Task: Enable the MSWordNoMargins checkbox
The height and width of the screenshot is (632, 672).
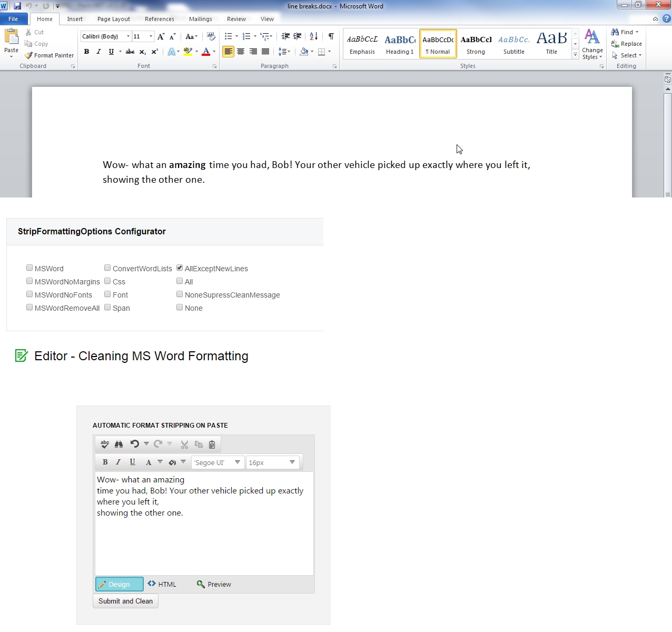Action: point(29,281)
